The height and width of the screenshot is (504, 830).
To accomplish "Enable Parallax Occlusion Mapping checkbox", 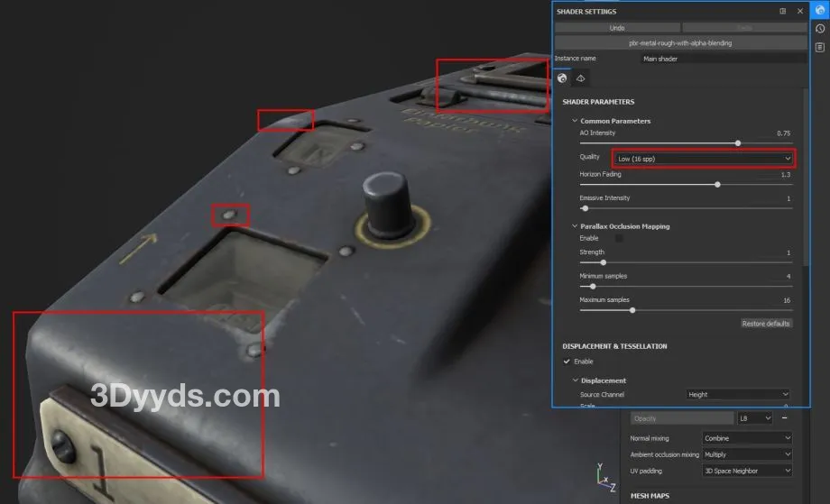I will coord(619,238).
